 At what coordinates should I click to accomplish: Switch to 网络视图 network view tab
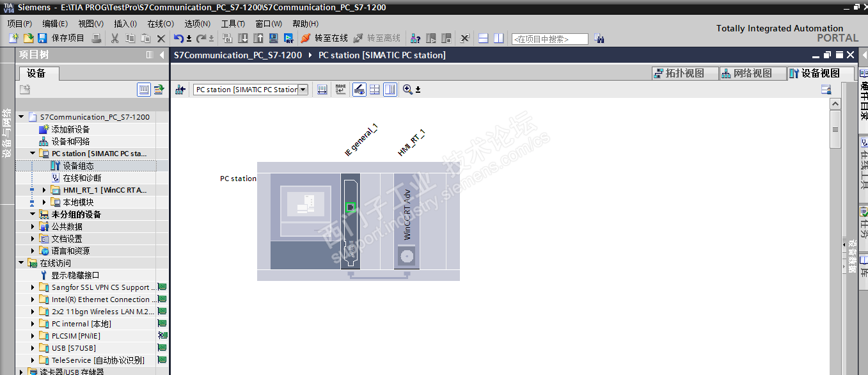(x=753, y=73)
